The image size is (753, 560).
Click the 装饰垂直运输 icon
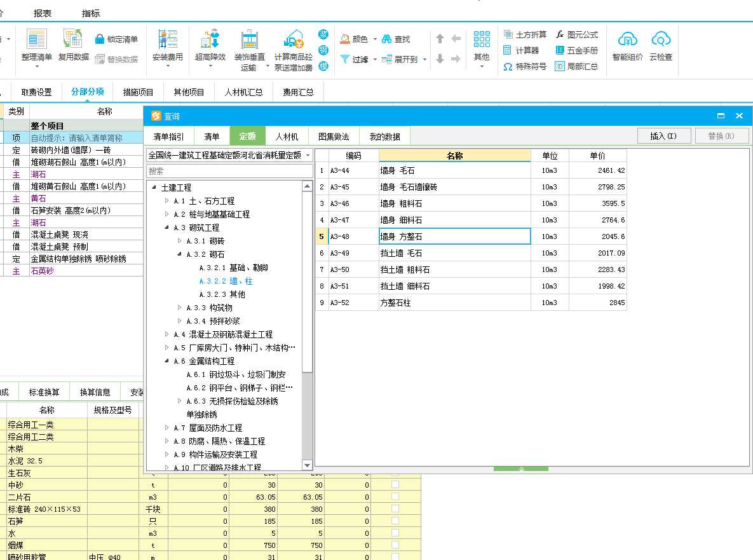pos(249,39)
